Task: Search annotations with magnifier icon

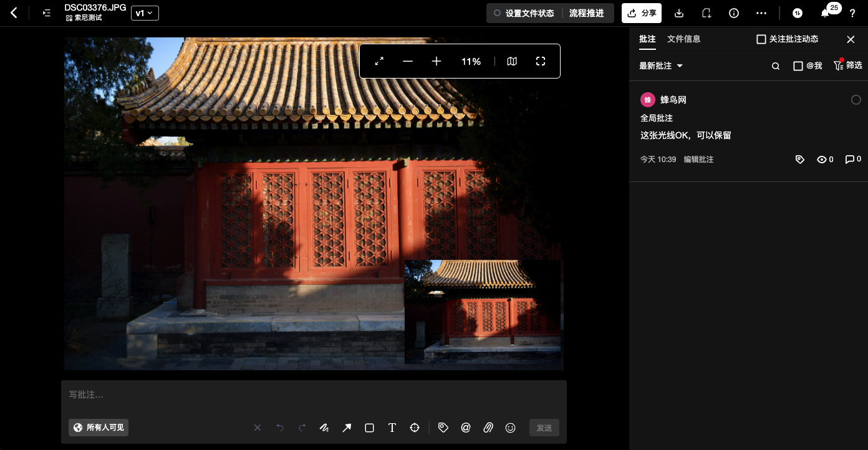Action: point(776,66)
